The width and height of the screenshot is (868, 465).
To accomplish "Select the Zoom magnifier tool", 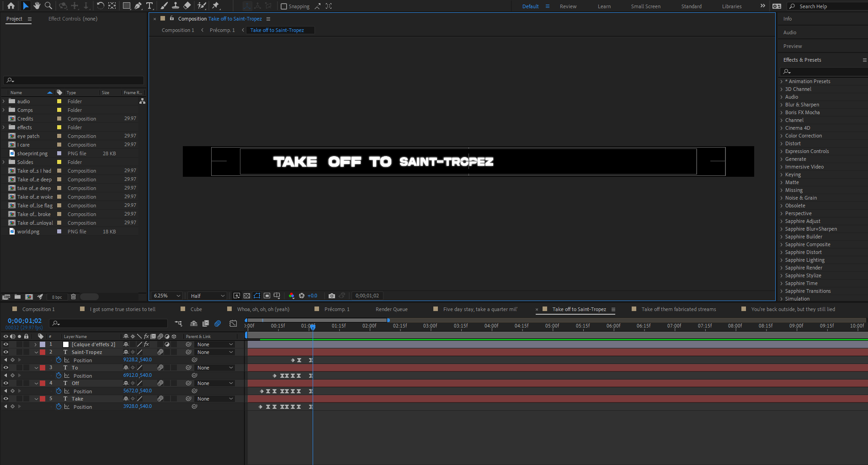I will (x=48, y=6).
